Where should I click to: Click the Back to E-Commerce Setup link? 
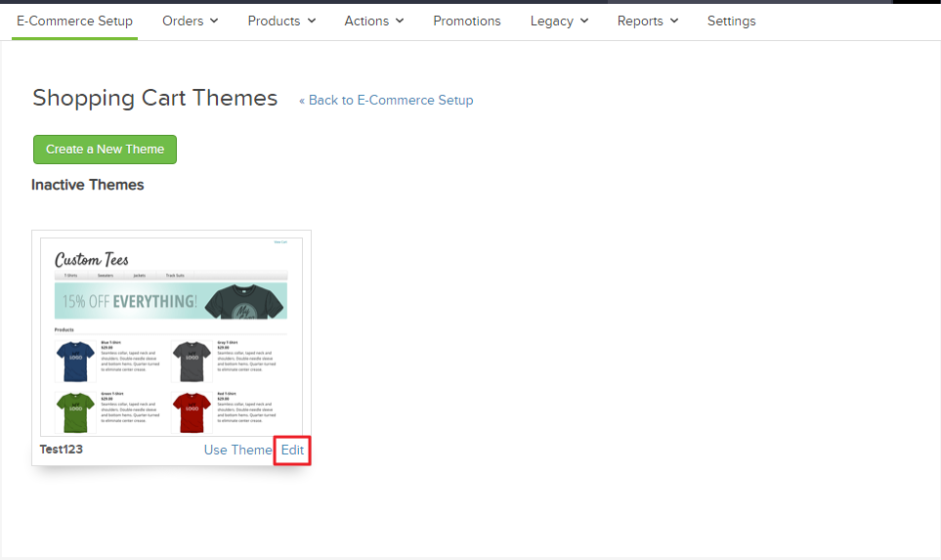point(386,100)
